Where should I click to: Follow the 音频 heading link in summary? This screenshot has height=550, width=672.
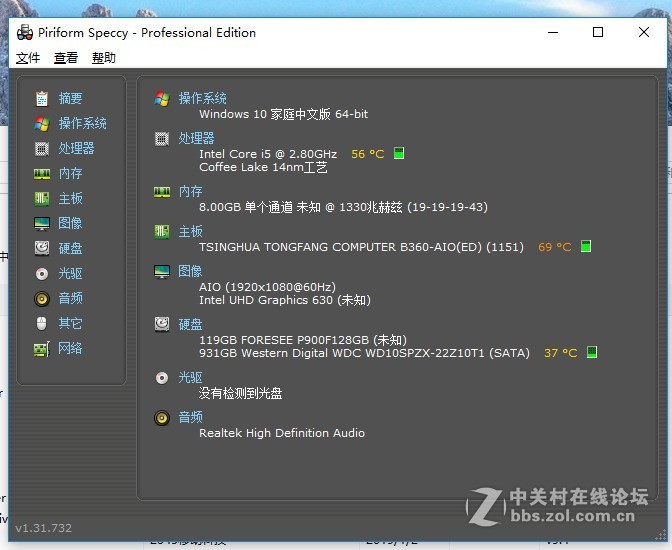click(190, 417)
